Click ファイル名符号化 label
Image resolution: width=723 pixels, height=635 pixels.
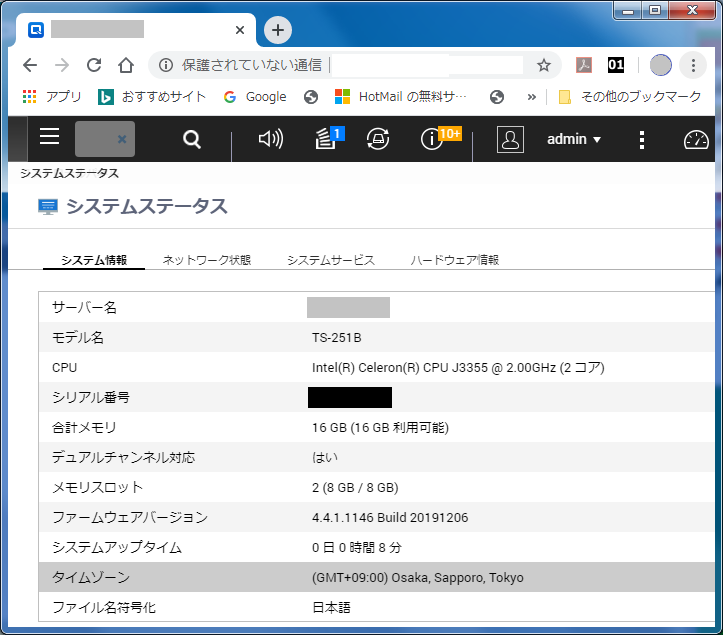pyautogui.click(x=104, y=607)
